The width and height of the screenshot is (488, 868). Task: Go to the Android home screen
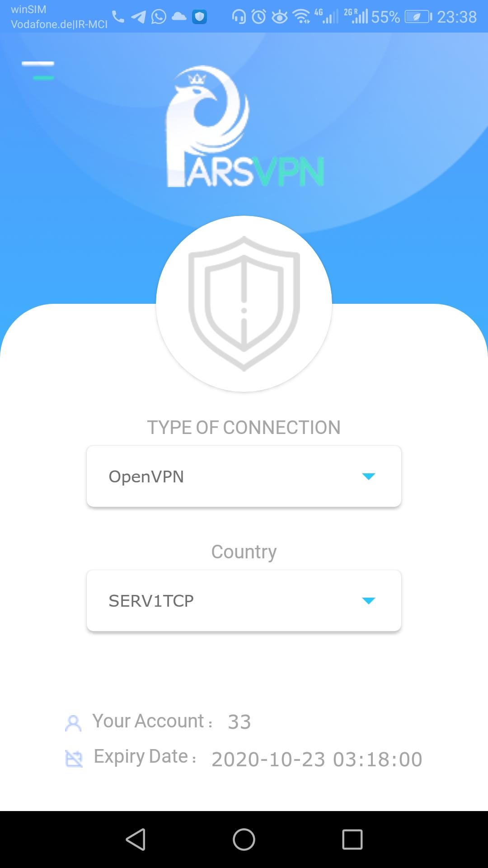[244, 840]
